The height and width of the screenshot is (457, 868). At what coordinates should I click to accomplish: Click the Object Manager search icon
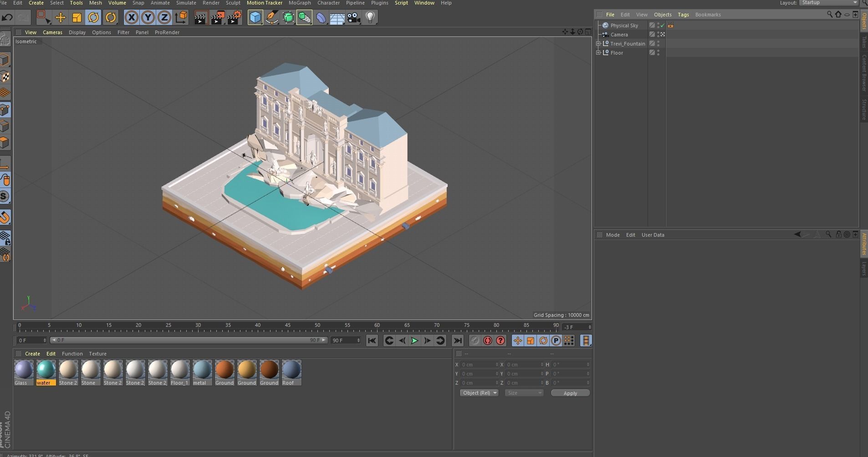pos(830,15)
